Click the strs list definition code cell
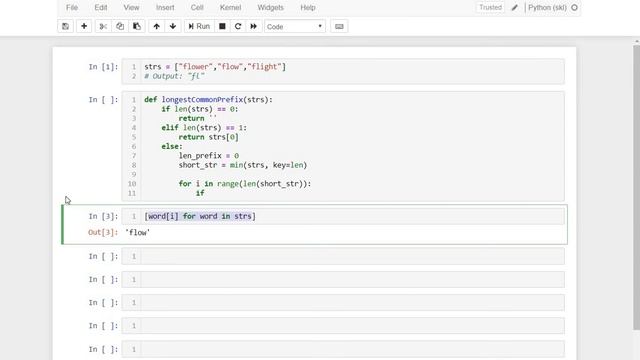The image size is (640, 360). coord(343,71)
